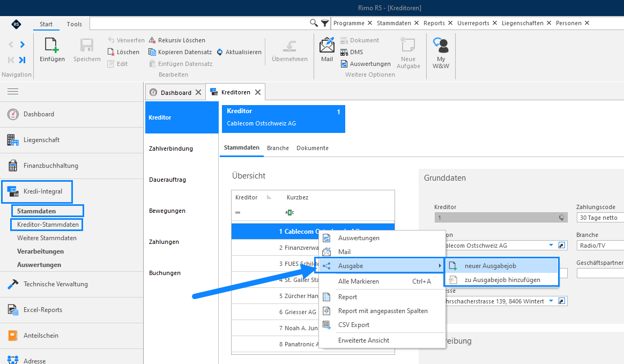This screenshot has width=624, height=364.
Task: Click Alle Markieren in context menu
Action: pos(382,281)
